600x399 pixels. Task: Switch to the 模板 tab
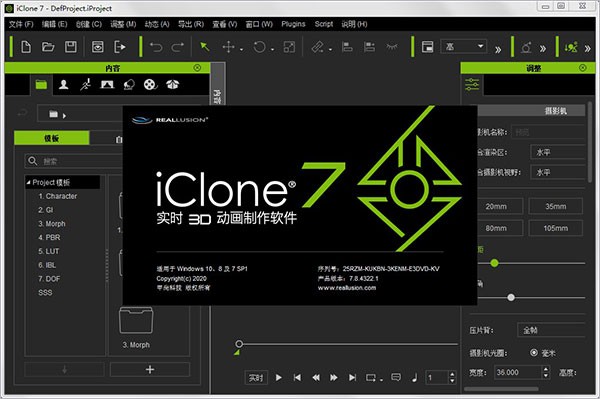[x=52, y=138]
